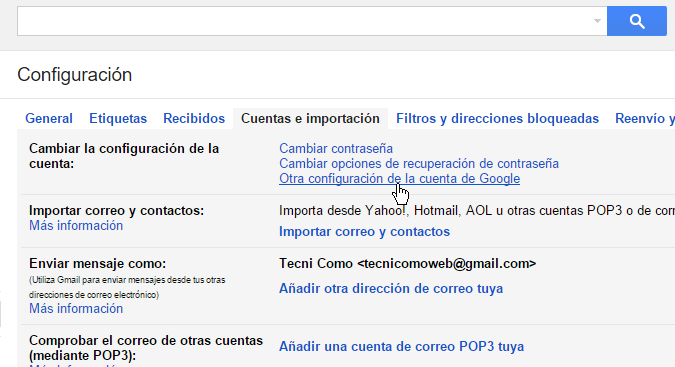Image resolution: width=675 pixels, height=367 pixels.
Task: Open Filtros y direcciones bloqueadas tab
Action: point(497,118)
